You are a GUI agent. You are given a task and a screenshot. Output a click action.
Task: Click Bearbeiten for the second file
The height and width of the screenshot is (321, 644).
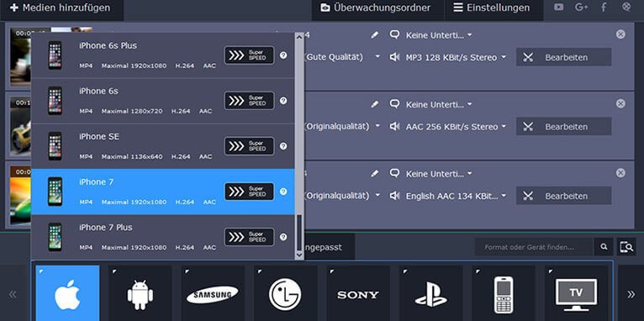[x=564, y=126]
